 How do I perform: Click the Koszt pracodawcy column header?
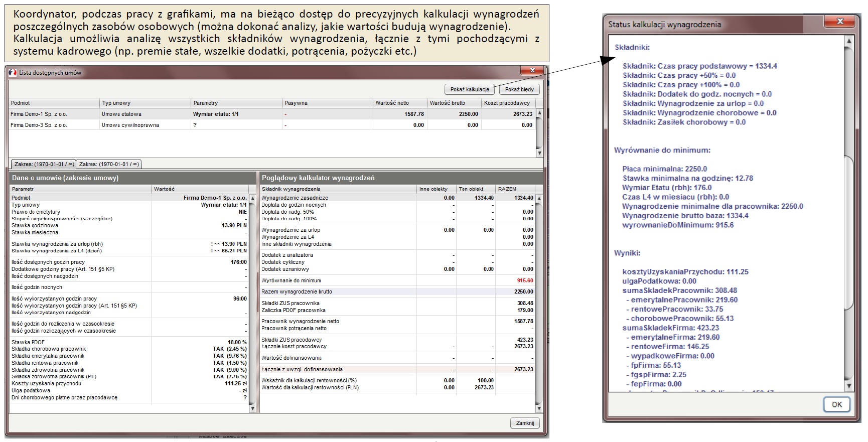coord(508,103)
